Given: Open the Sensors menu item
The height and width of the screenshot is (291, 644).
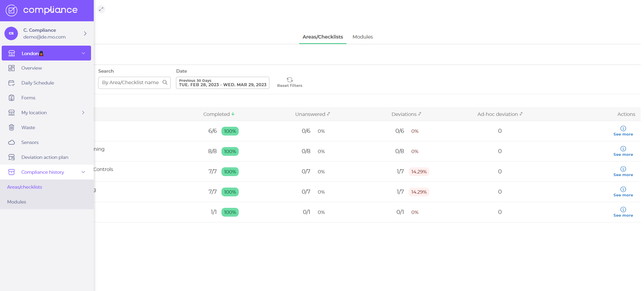Looking at the screenshot, I should (47, 142).
